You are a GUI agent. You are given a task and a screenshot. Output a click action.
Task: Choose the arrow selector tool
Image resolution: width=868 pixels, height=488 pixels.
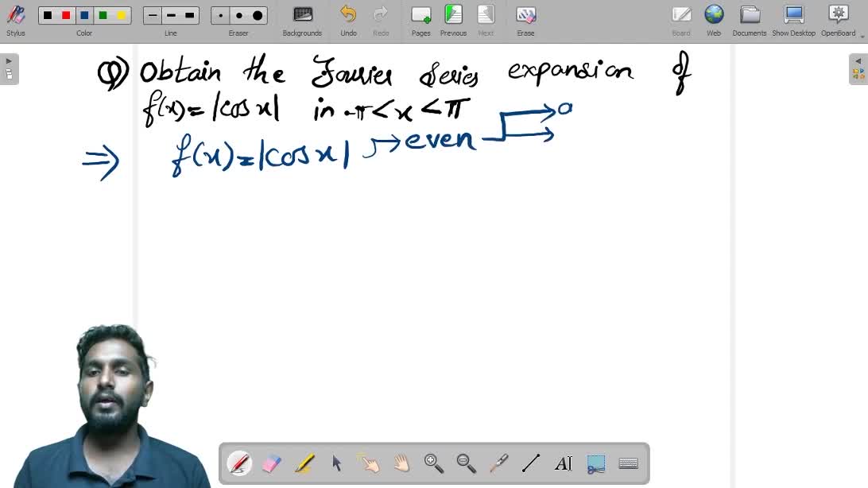(x=337, y=463)
